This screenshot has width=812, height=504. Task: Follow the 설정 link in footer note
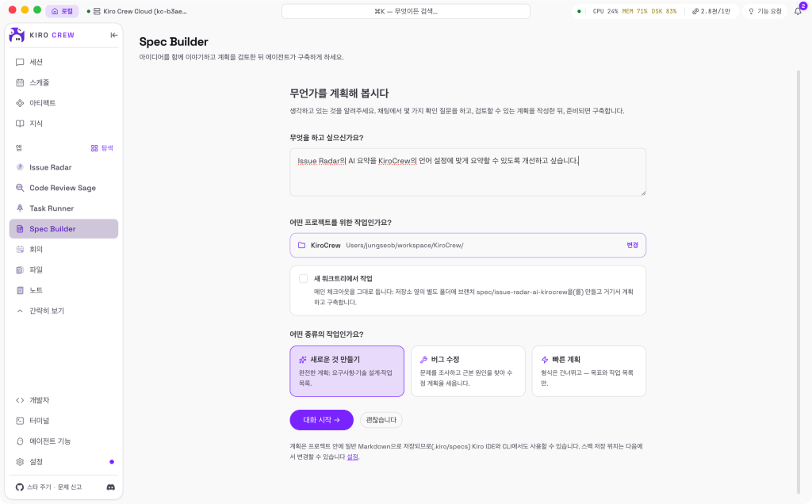[x=352, y=457]
